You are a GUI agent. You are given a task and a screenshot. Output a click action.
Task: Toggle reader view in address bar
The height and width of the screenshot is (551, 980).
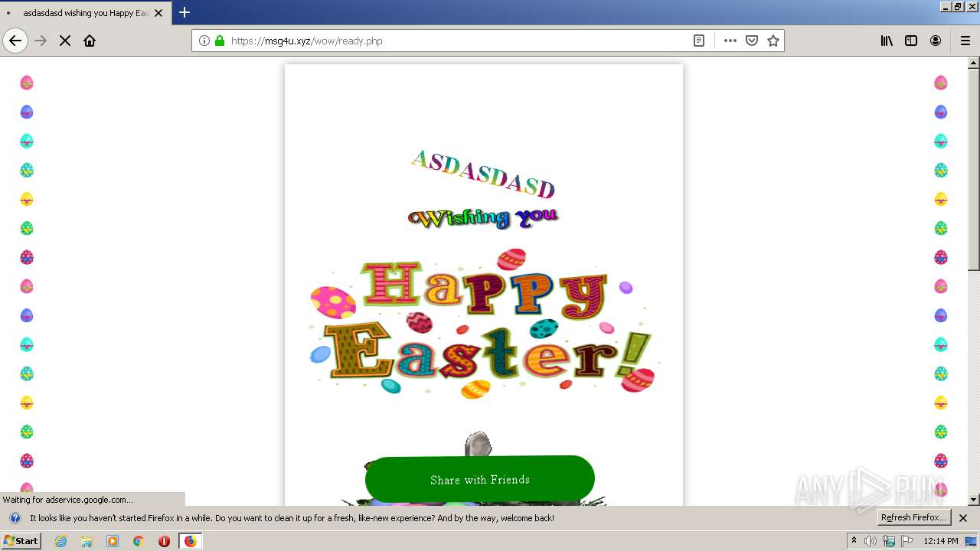(699, 41)
